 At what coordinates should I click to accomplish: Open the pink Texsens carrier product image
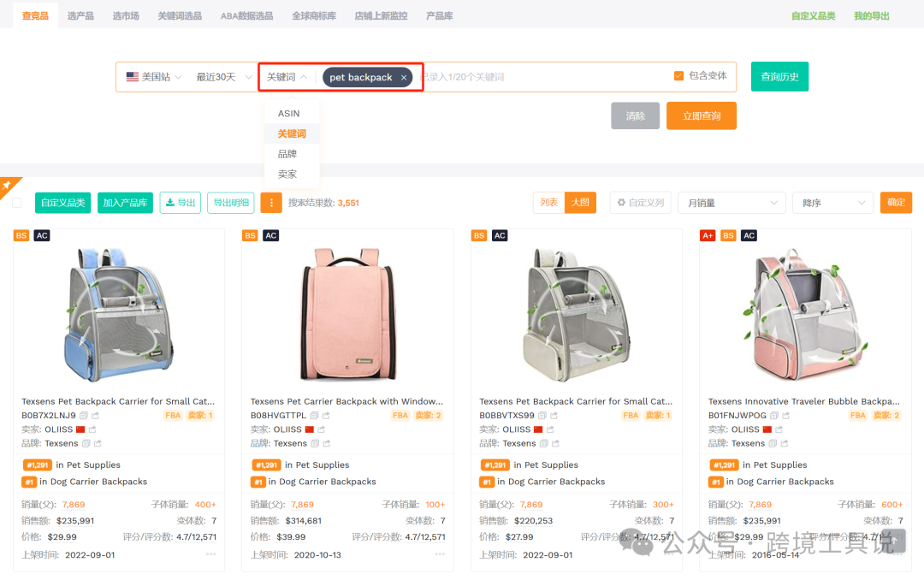pyautogui.click(x=347, y=314)
